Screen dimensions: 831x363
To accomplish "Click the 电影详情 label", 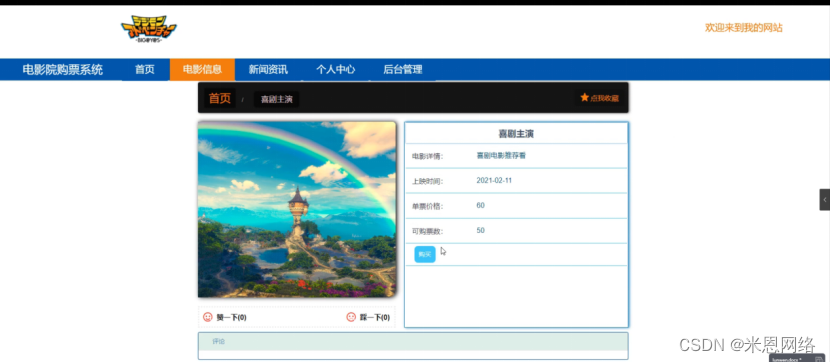I will tap(427, 156).
